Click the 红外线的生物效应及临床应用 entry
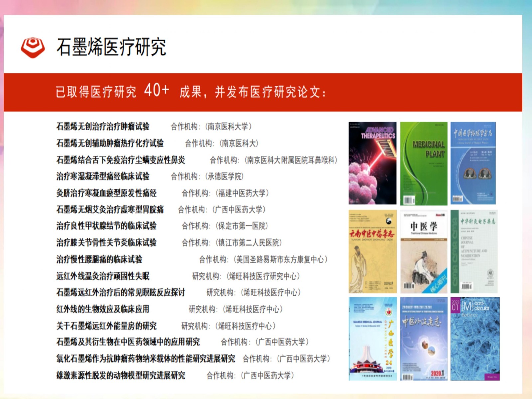532x399 pixels. (103, 309)
